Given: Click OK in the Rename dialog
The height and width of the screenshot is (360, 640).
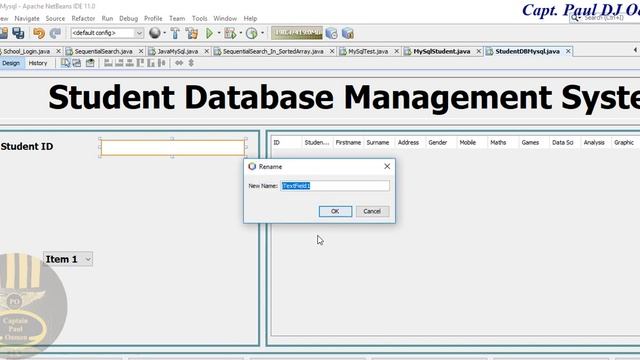Looking at the screenshot, I should 335,211.
